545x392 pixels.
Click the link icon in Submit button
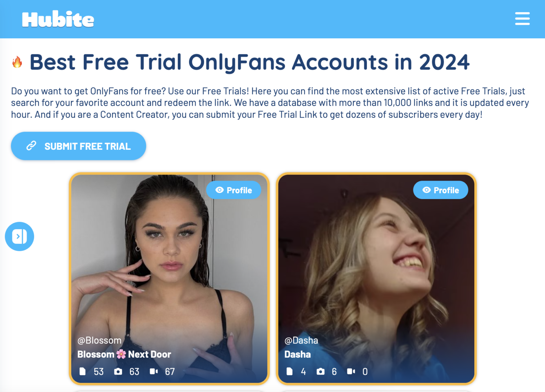(x=31, y=146)
